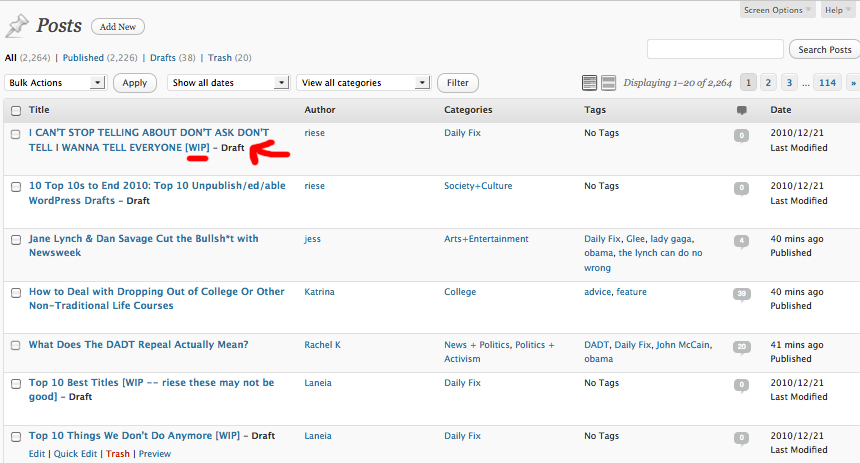Screen dimensions: 860x463
Task: Open the Show all dates dropdown
Action: [x=229, y=83]
